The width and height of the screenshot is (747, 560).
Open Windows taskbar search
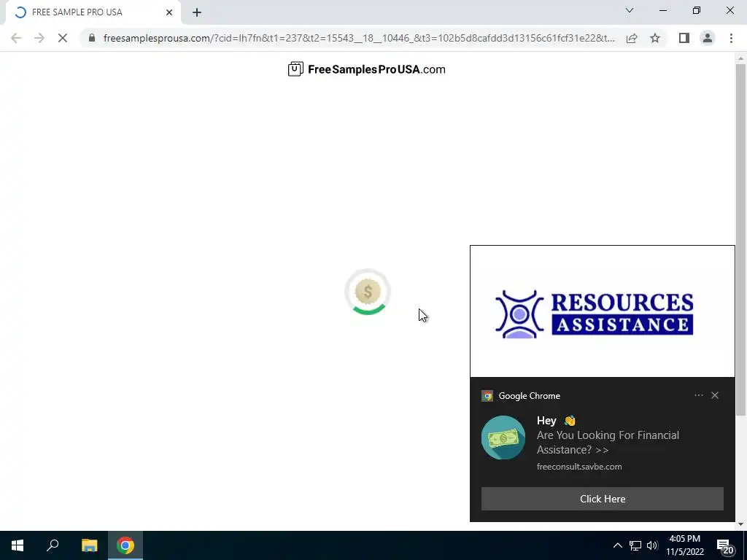tap(53, 545)
